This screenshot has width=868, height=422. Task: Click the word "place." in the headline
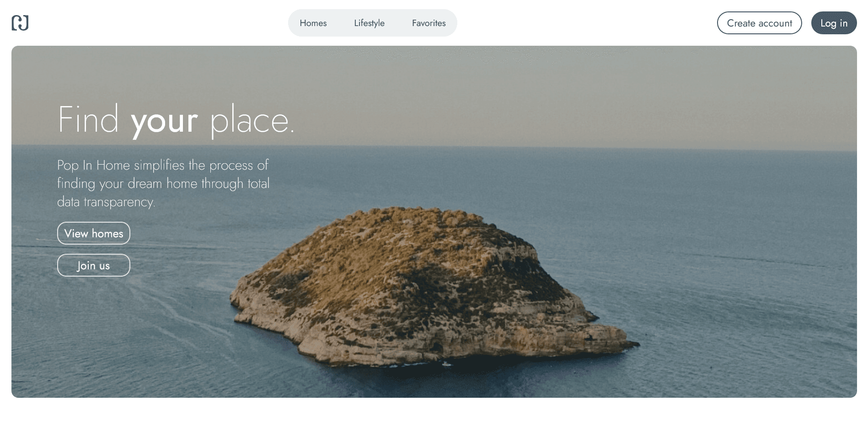pyautogui.click(x=252, y=121)
